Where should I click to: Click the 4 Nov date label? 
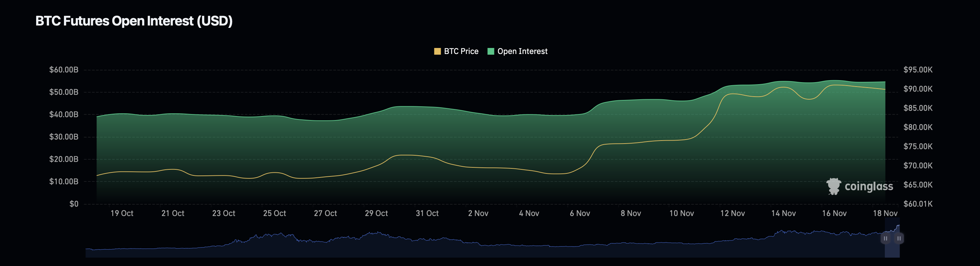529,213
